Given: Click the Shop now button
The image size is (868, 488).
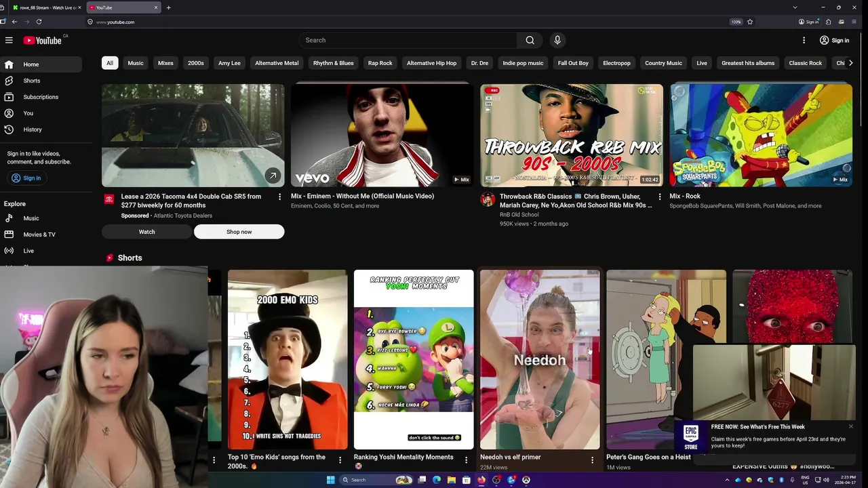Looking at the screenshot, I should pyautogui.click(x=239, y=232).
